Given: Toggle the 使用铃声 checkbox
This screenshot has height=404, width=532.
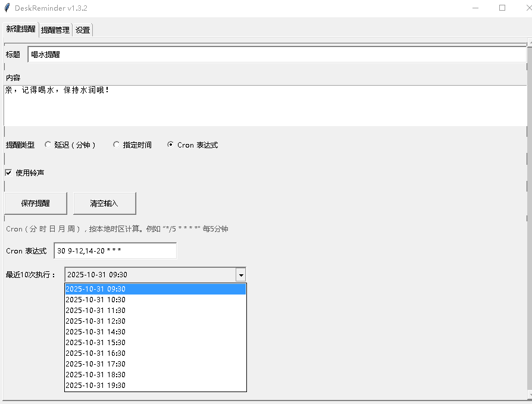Looking at the screenshot, I should pyautogui.click(x=8, y=173).
